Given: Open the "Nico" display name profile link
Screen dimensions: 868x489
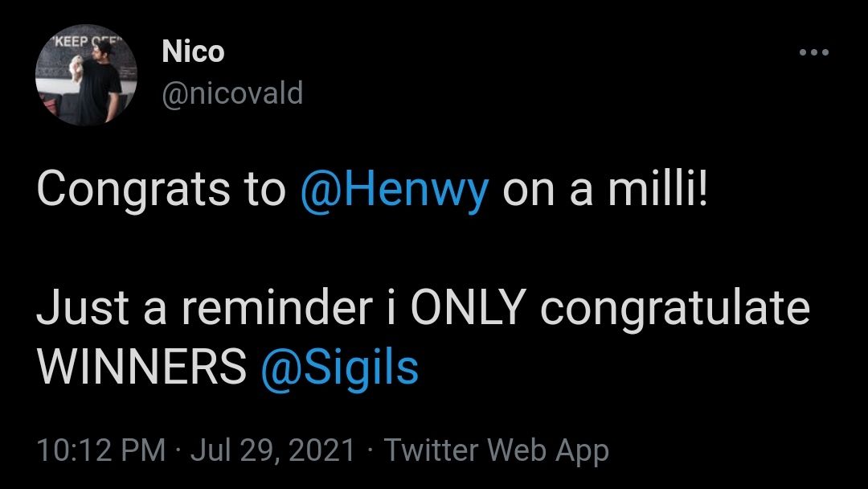Looking at the screenshot, I should click(x=193, y=52).
